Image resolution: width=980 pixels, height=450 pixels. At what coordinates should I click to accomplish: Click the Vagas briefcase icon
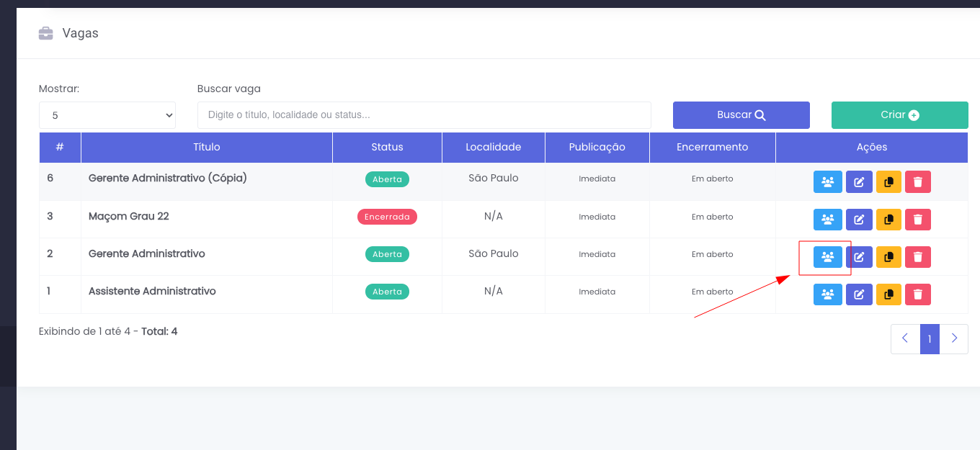[x=45, y=33]
